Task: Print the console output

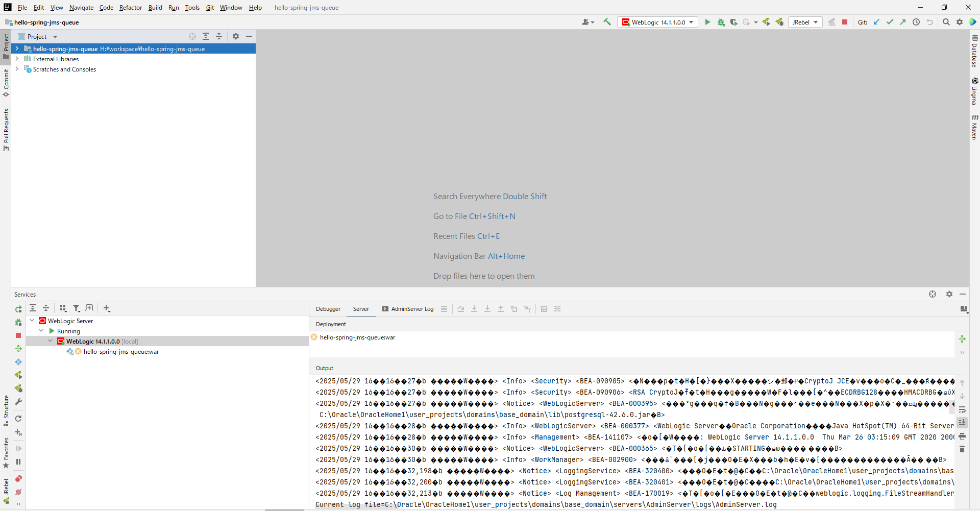Action: (x=962, y=436)
